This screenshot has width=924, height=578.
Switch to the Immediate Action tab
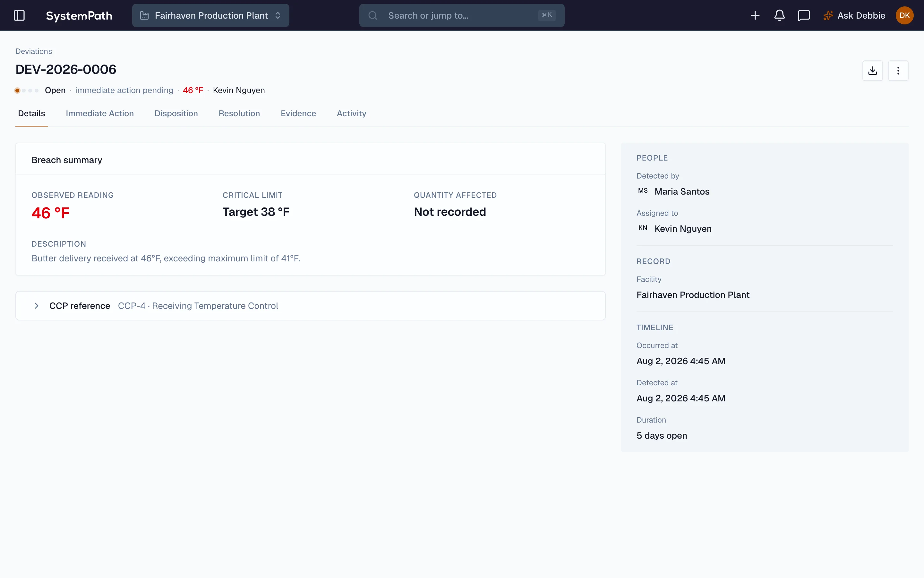100,114
